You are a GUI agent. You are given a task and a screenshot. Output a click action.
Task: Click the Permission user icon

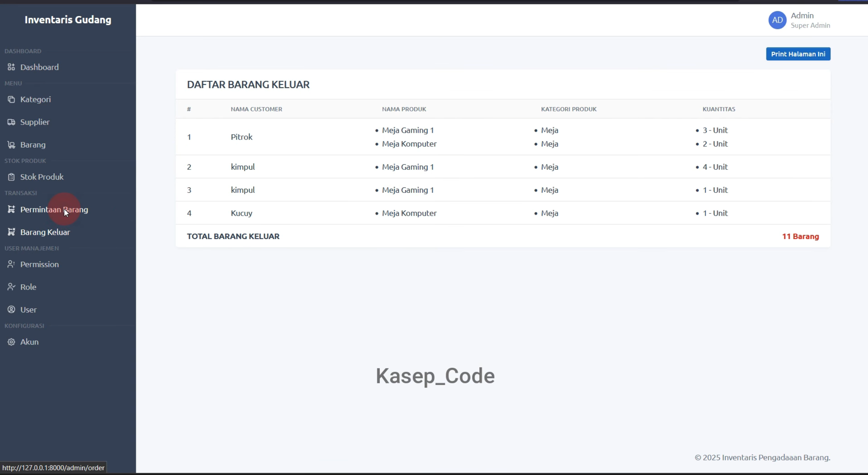pos(11,264)
